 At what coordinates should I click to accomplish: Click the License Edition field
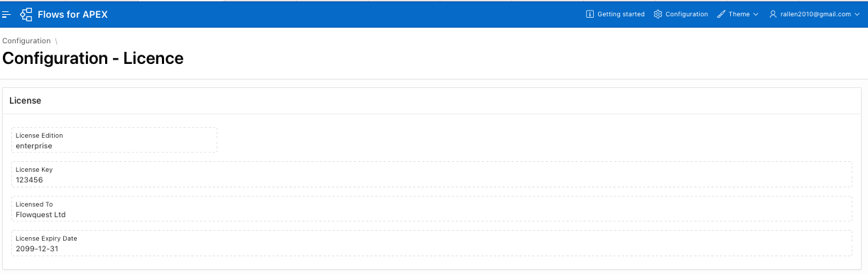click(114, 140)
